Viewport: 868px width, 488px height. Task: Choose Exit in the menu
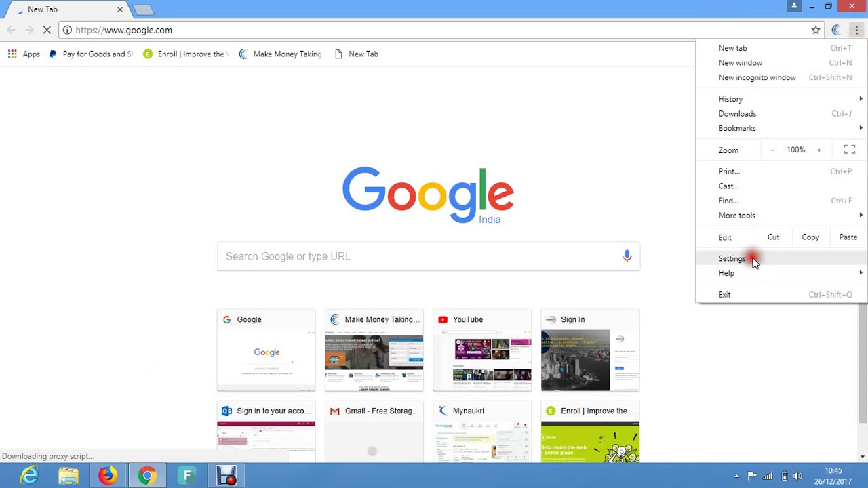point(782,295)
